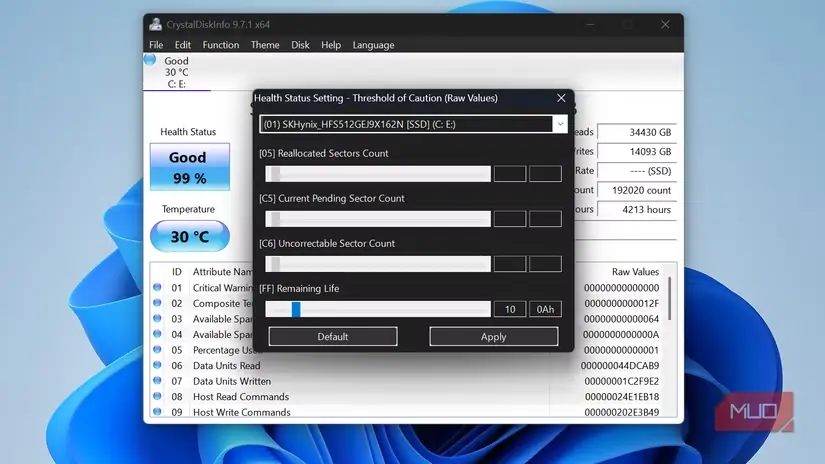The width and height of the screenshot is (825, 464).
Task: Select the Data Units Read attribute row
Action: tap(409, 365)
